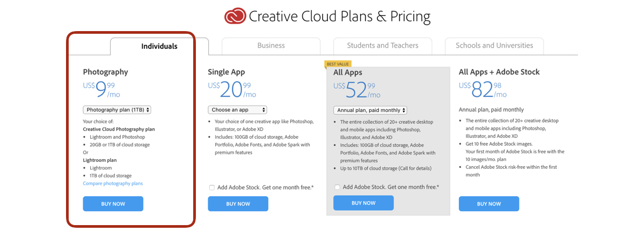Image resolution: width=644 pixels, height=246 pixels.
Task: Click the All Apps + Adobe Stock heading
Action: coord(499,72)
